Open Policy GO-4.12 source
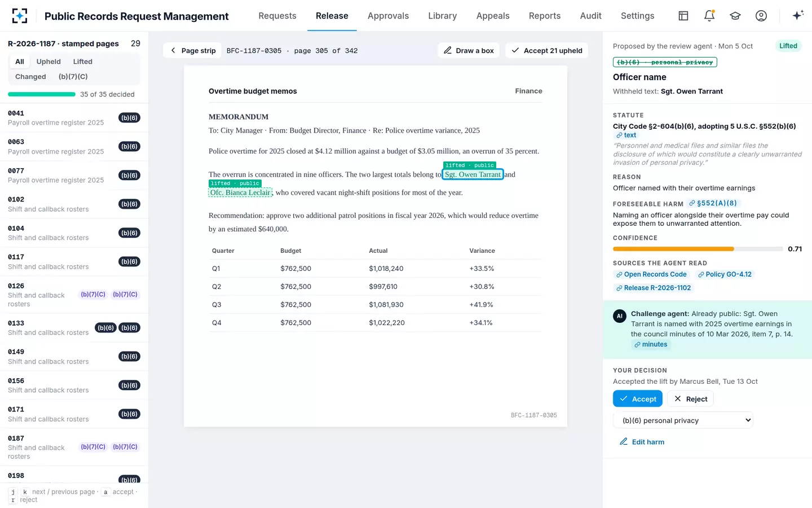812x508 pixels. (725, 274)
